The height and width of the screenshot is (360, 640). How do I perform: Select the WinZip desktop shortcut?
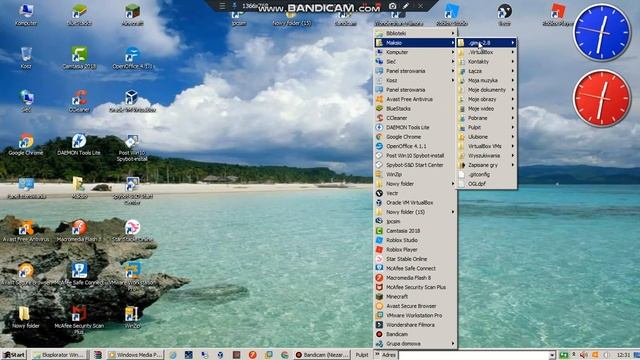[132, 318]
